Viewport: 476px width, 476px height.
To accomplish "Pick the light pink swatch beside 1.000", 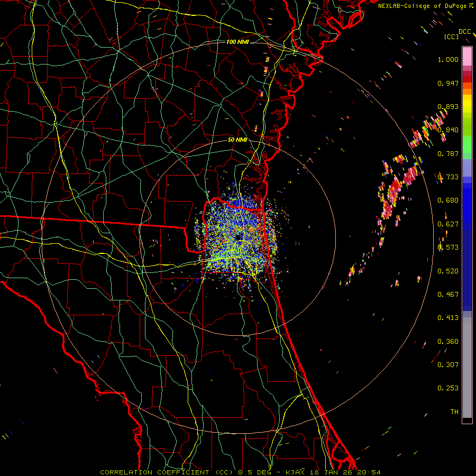I will (x=467, y=57).
